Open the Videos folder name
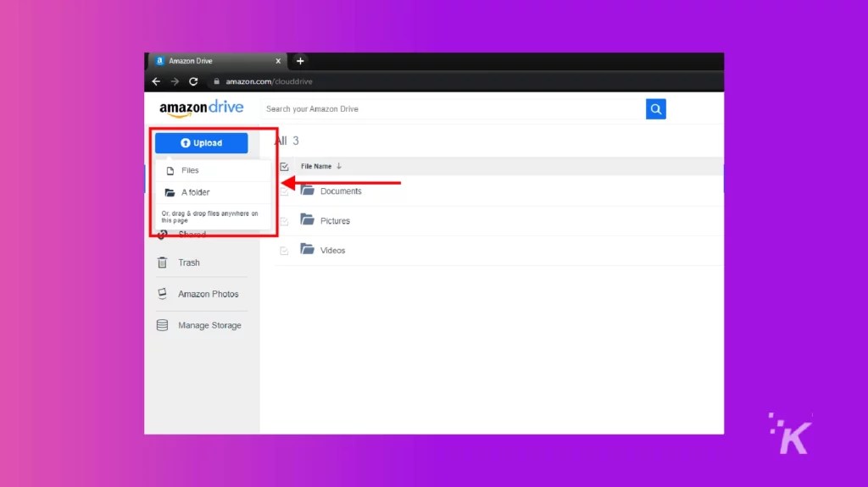Screen dimensions: 868x487 click(332, 250)
